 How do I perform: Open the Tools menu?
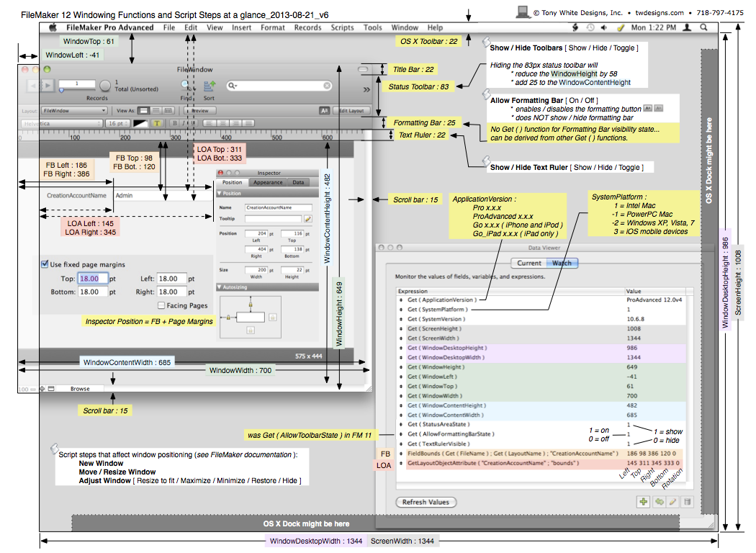[x=373, y=27]
